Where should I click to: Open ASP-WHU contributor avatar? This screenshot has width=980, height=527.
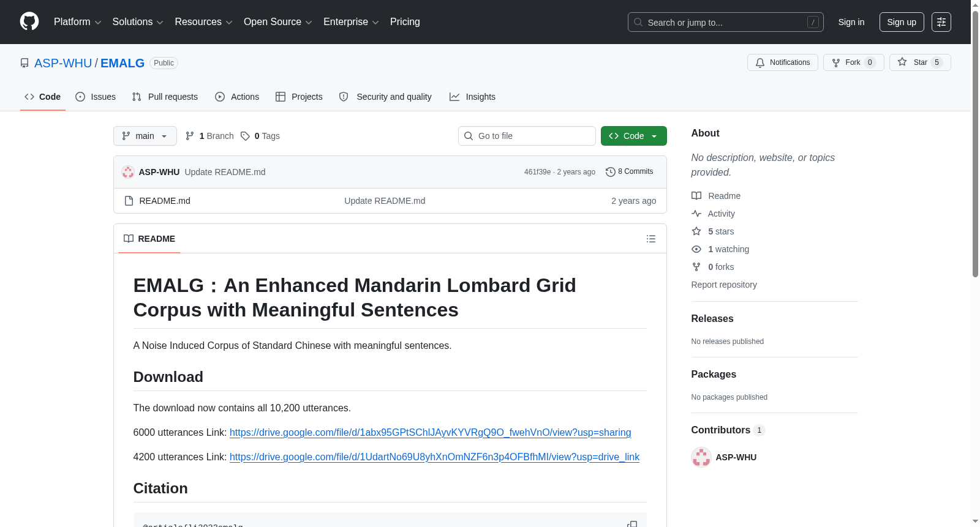701,457
